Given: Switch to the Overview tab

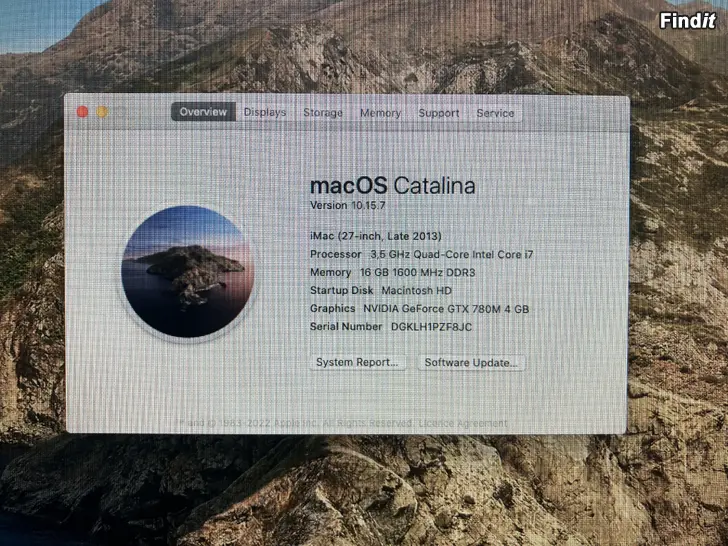Looking at the screenshot, I should coord(203,112).
